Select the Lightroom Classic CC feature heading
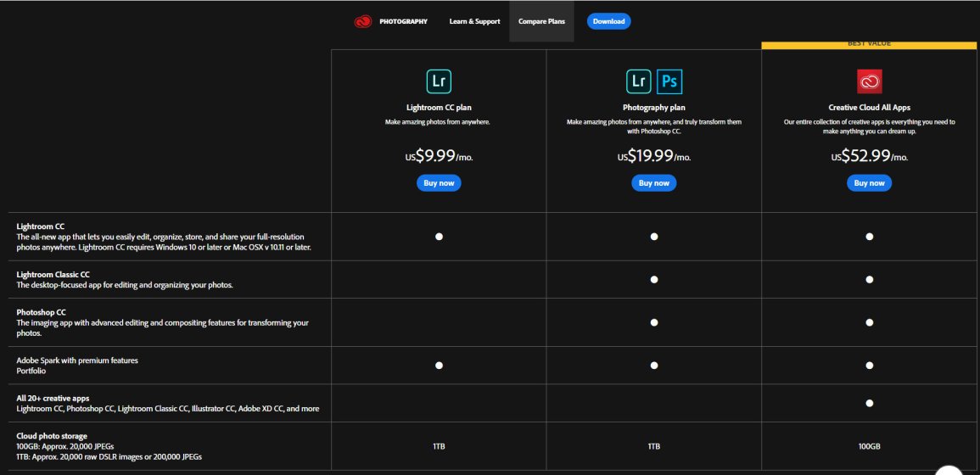Screen dimensions: 980x475 click(53, 275)
